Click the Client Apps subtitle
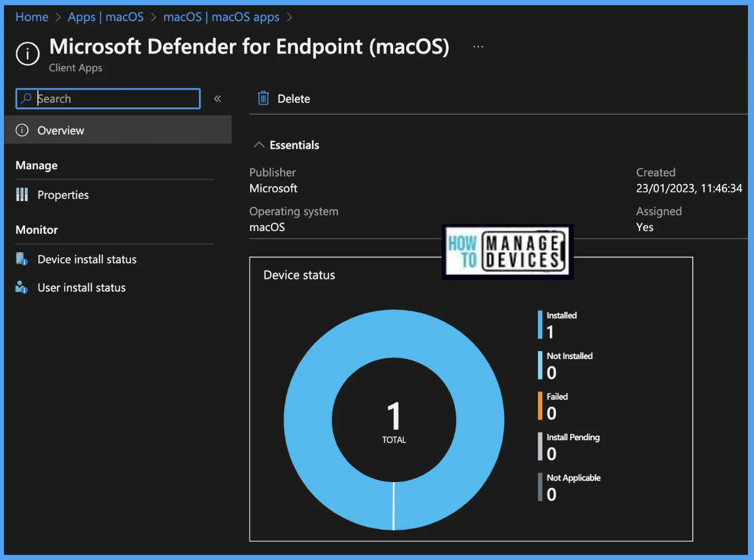The width and height of the screenshot is (754, 560). 76,68
